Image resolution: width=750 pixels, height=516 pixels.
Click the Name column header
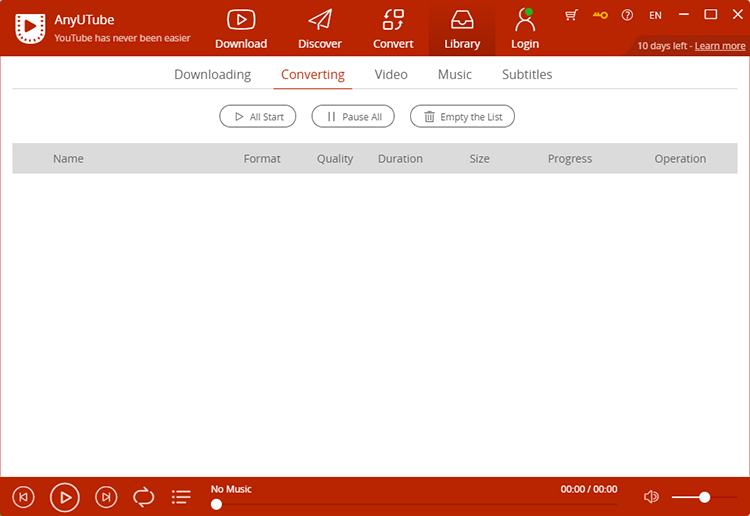(68, 159)
